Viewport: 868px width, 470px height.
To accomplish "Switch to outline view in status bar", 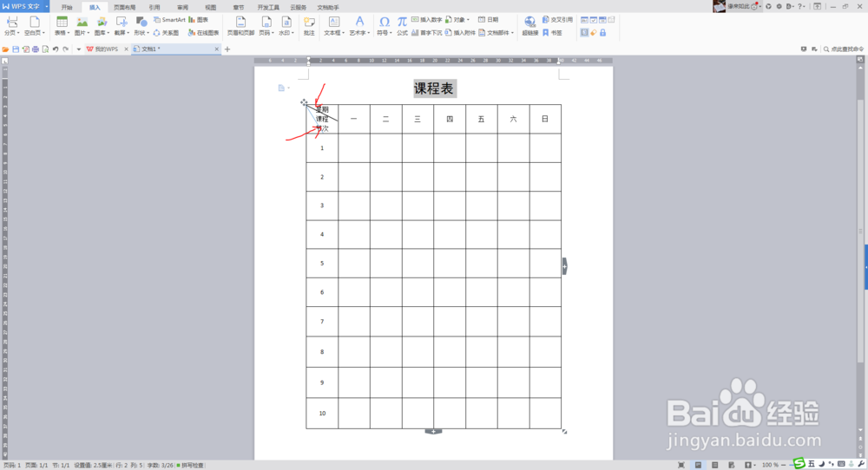I will pos(714,465).
